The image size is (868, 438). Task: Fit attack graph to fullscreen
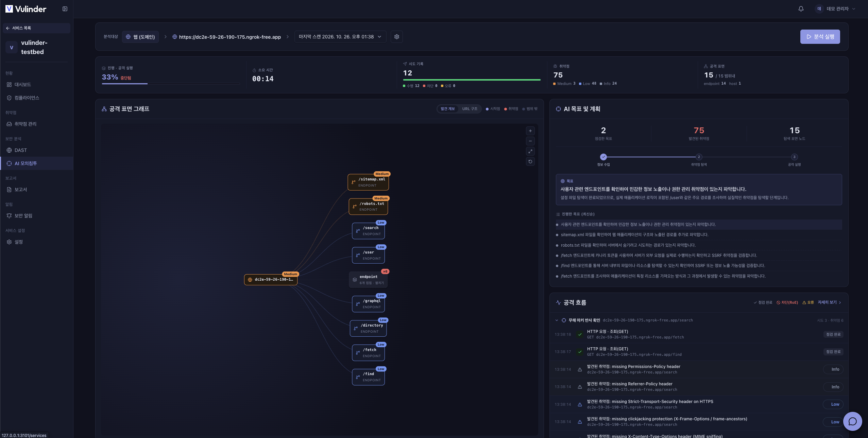tap(530, 151)
